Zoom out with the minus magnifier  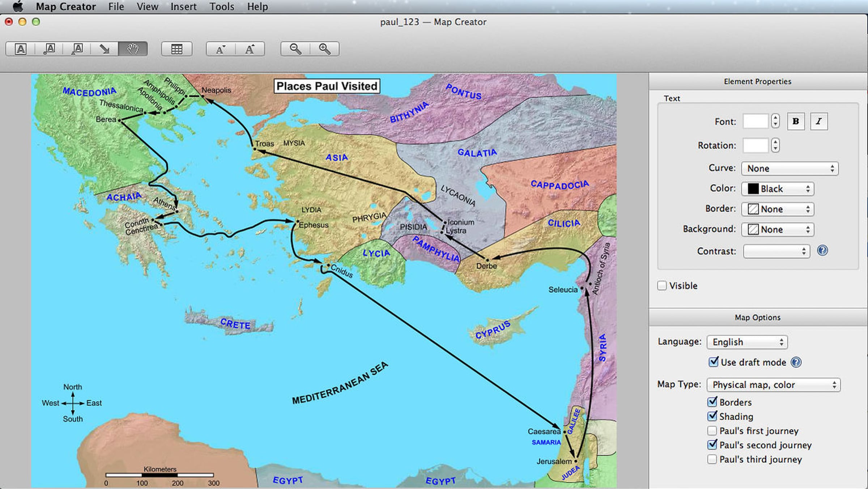pyautogui.click(x=295, y=49)
